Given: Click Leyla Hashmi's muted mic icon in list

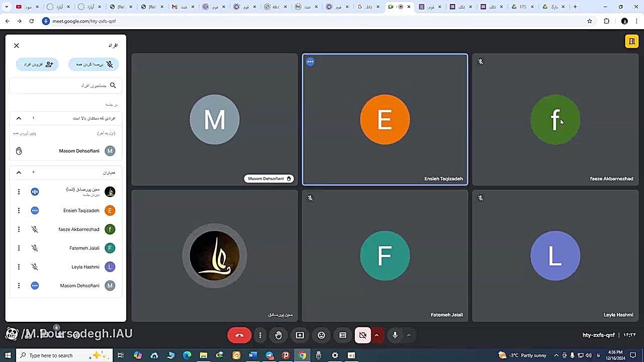Looking at the screenshot, I should point(35,267).
